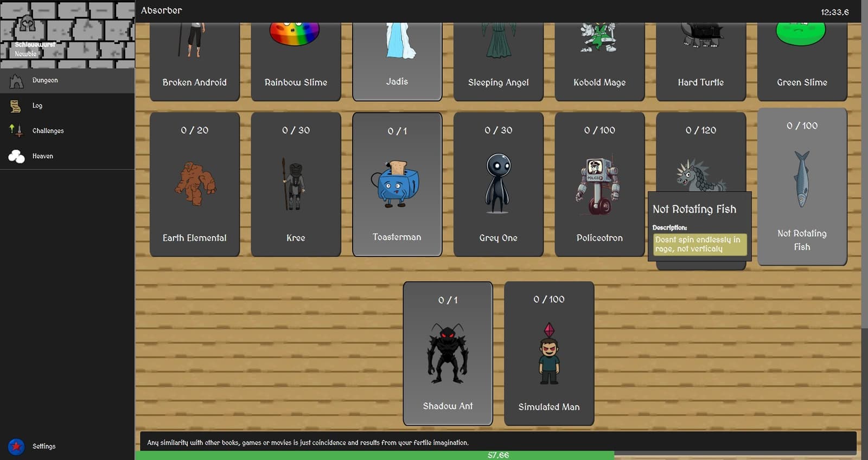The image size is (868, 460).
Task: Click the disclaimer message at the bottom
Action: [x=308, y=443]
